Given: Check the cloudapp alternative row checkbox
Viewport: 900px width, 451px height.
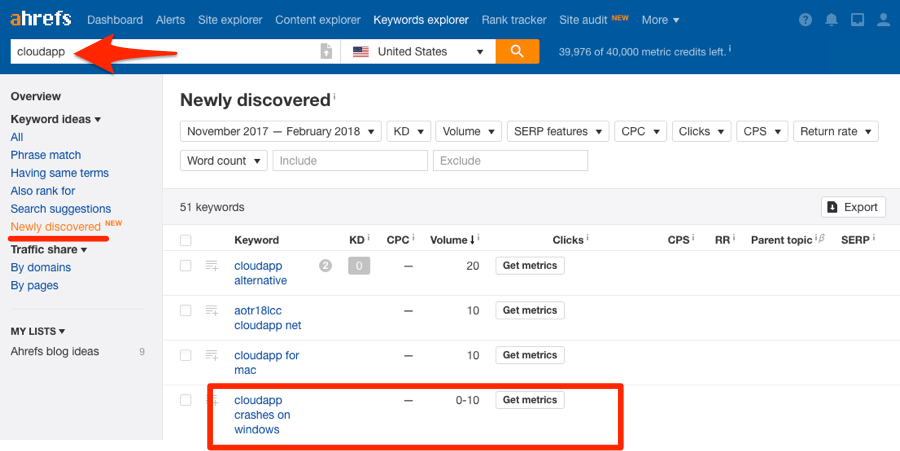Looking at the screenshot, I should [x=185, y=266].
